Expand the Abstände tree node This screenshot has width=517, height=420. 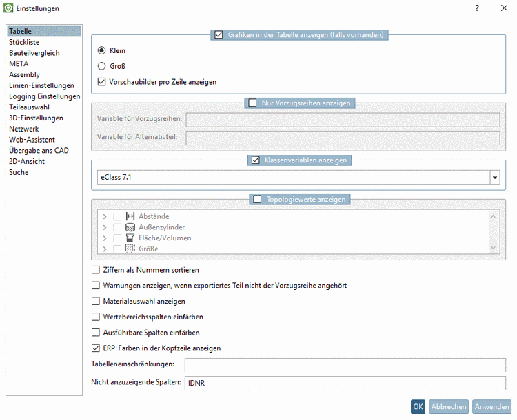[105, 217]
